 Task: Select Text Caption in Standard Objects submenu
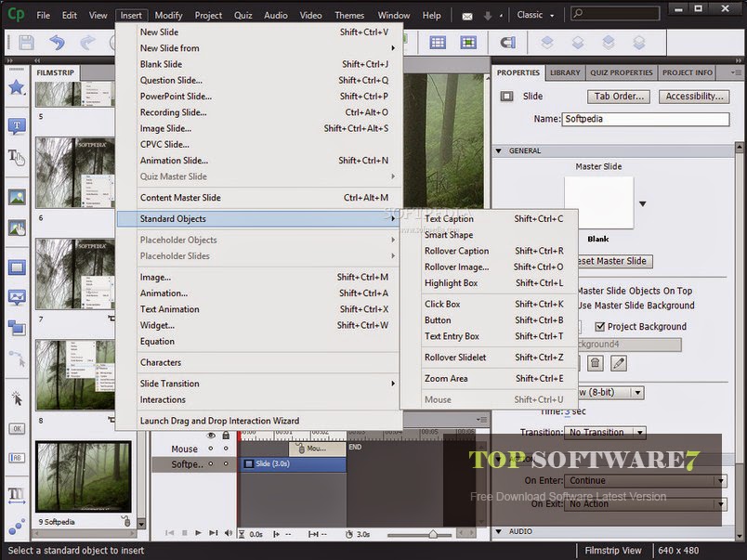point(490,218)
